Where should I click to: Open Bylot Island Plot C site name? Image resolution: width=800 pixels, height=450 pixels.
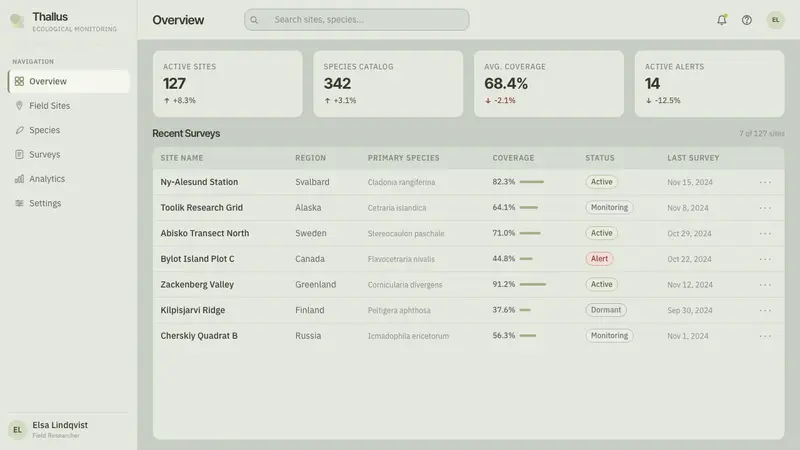[197, 259]
